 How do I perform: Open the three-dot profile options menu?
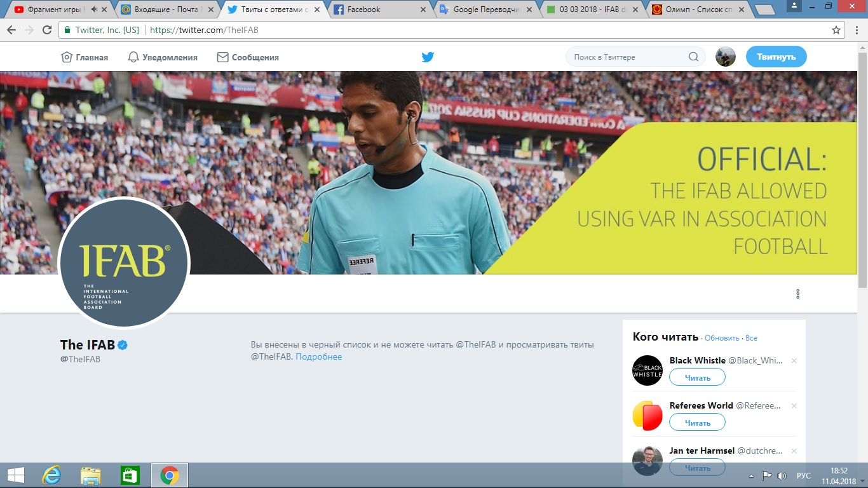coord(797,294)
